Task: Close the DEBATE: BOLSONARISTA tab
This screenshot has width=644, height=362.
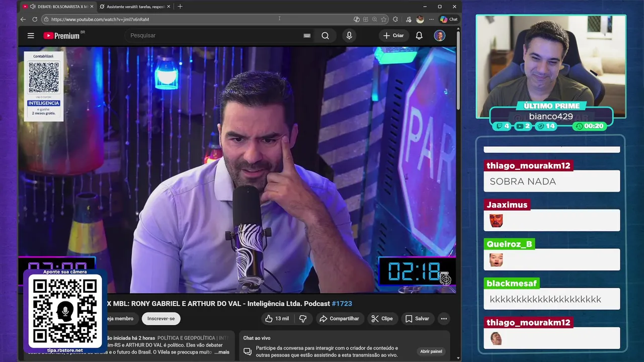Action: coord(92,7)
